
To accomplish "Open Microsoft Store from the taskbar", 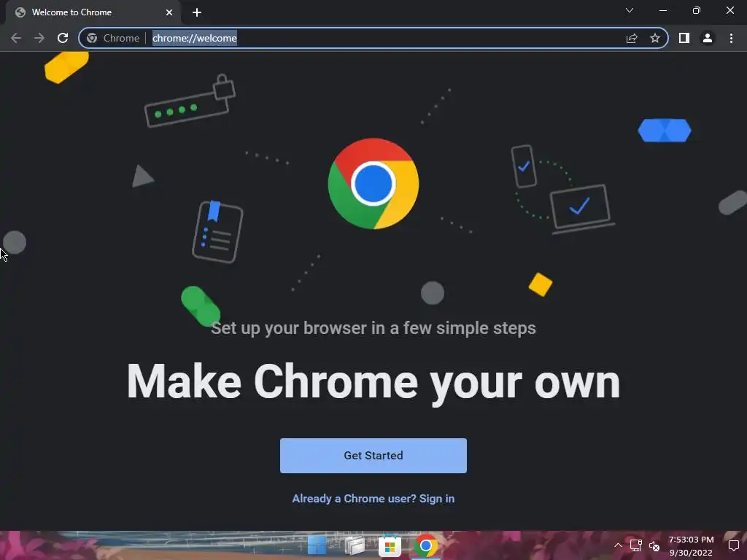I will tap(390, 545).
